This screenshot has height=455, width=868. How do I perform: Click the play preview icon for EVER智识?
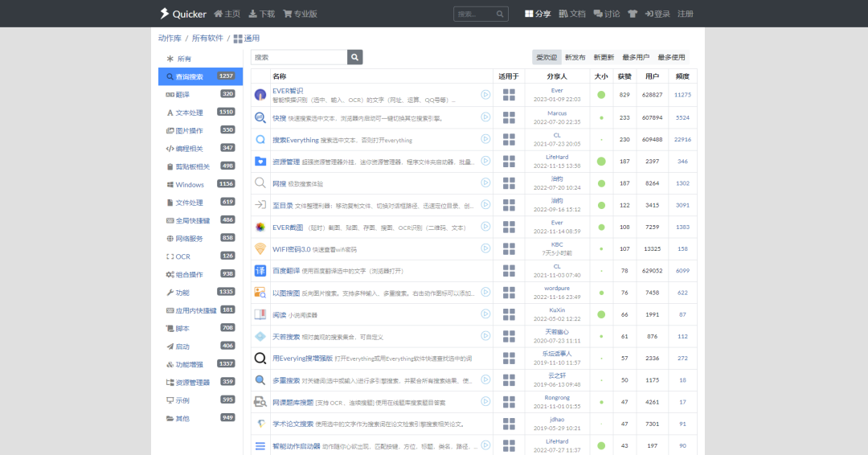[485, 95]
